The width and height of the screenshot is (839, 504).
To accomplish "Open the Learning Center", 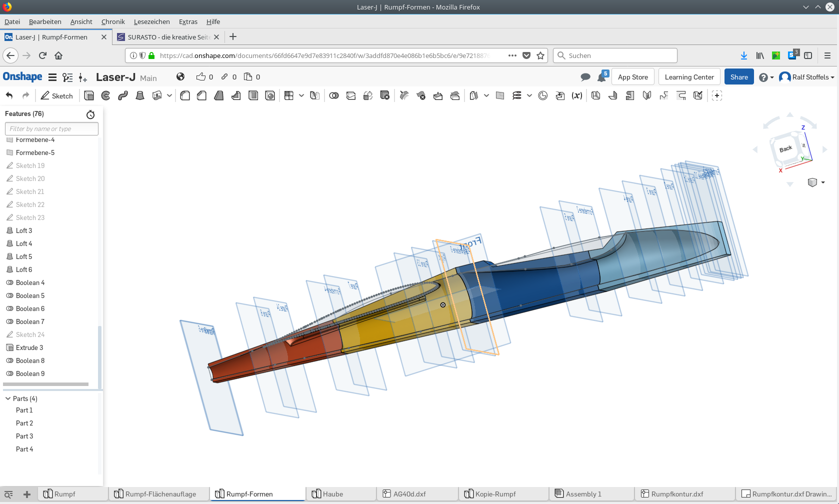I will [689, 77].
